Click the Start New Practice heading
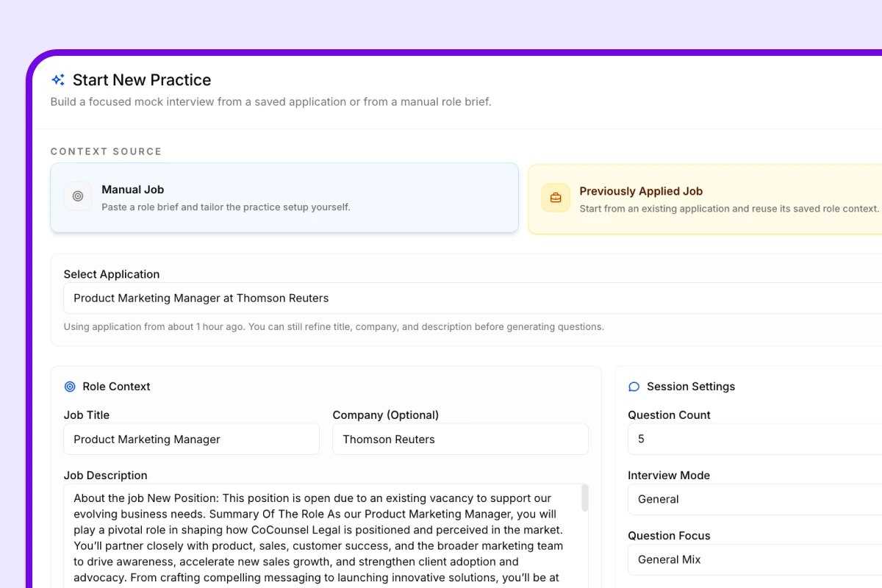The height and width of the screenshot is (588, 882). coord(142,80)
